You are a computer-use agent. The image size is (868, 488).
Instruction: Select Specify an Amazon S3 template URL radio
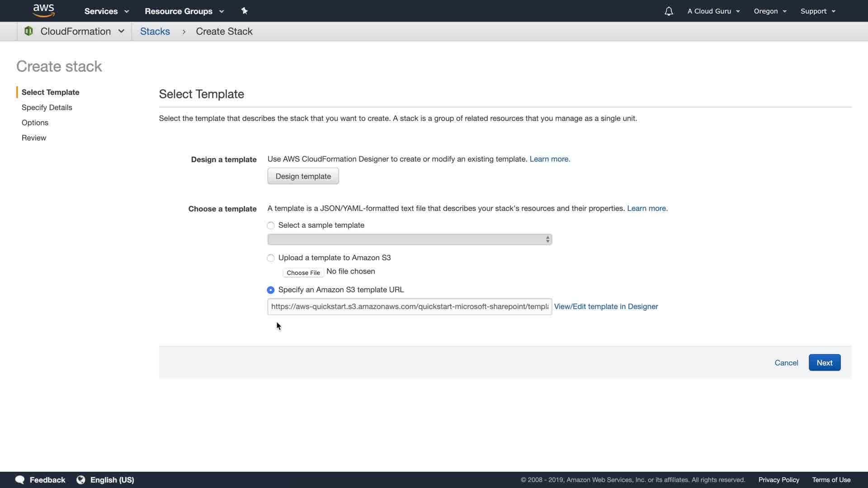point(271,290)
